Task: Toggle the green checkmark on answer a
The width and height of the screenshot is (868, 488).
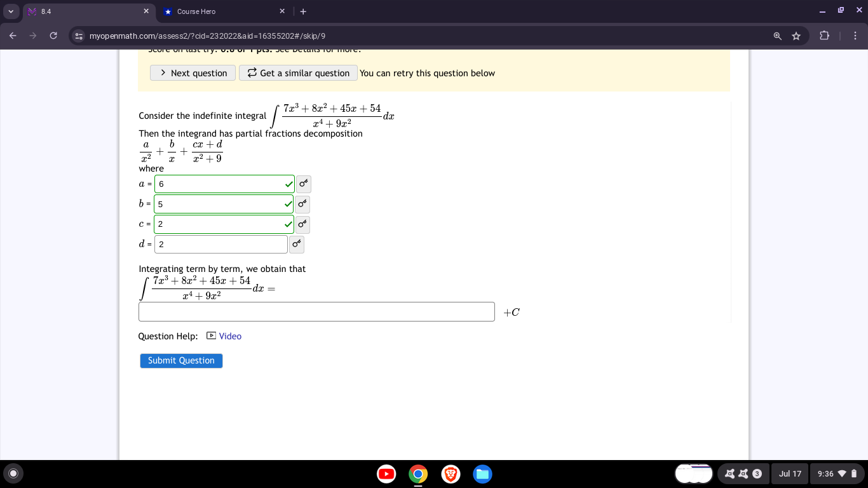Action: pyautogui.click(x=287, y=184)
